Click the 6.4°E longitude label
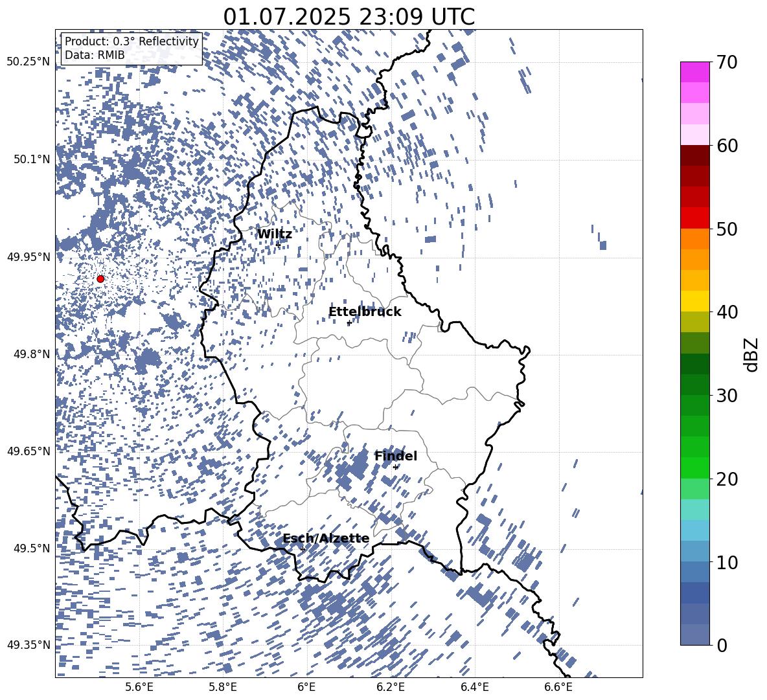The image size is (767, 700). click(x=474, y=687)
